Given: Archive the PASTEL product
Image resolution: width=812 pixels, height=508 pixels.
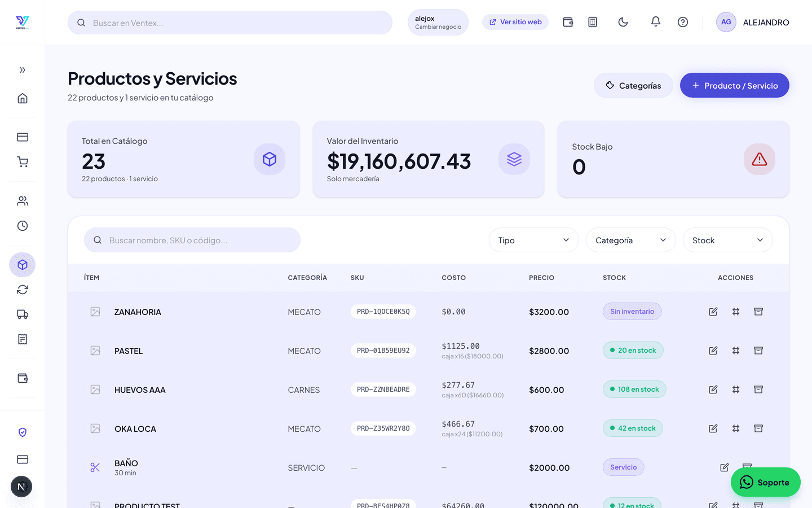Looking at the screenshot, I should 758,351.
